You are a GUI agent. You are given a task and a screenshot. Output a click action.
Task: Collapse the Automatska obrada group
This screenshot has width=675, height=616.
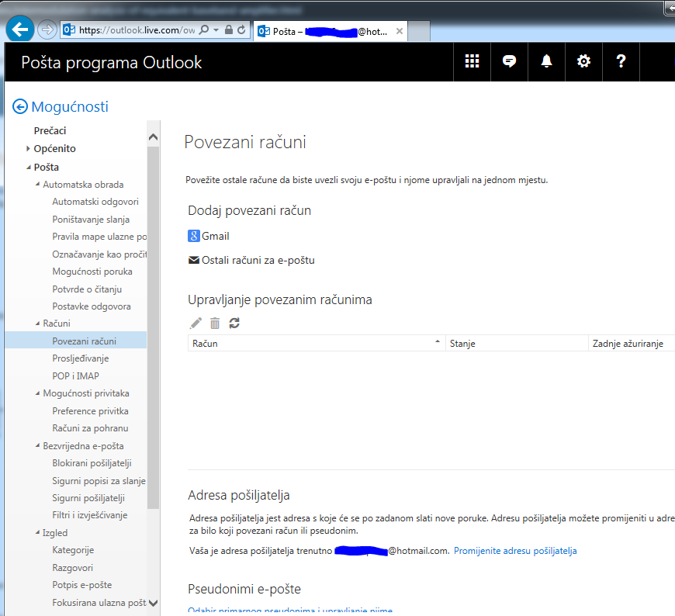37,184
